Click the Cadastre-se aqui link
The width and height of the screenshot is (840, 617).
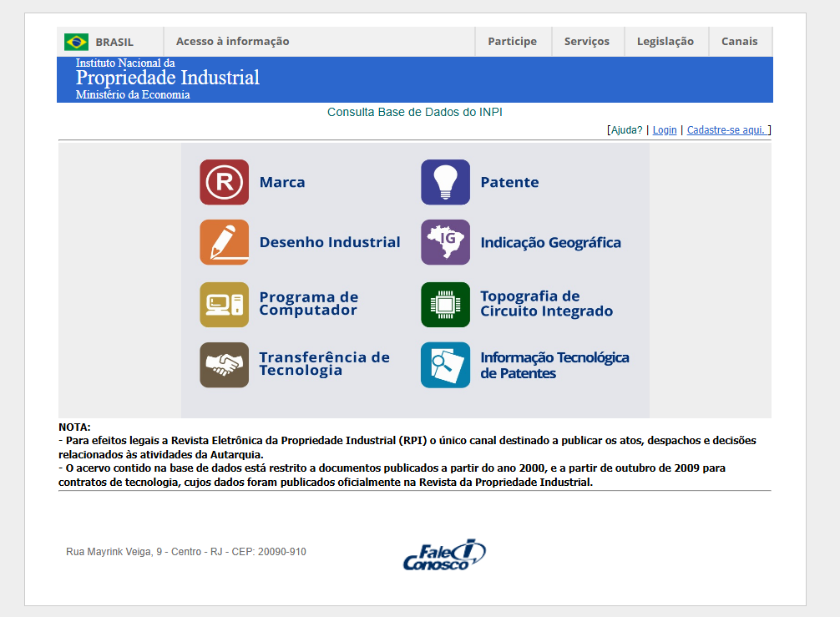click(x=727, y=130)
